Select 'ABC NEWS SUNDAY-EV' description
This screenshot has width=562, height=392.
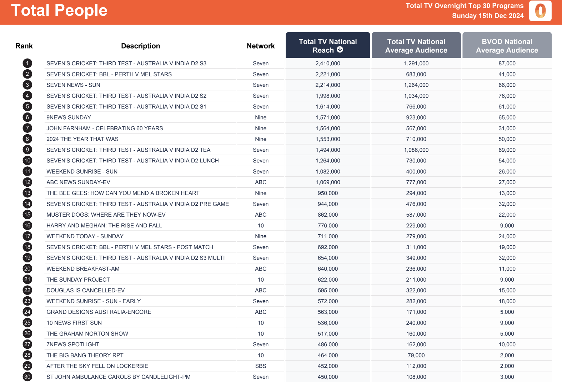[x=78, y=182]
